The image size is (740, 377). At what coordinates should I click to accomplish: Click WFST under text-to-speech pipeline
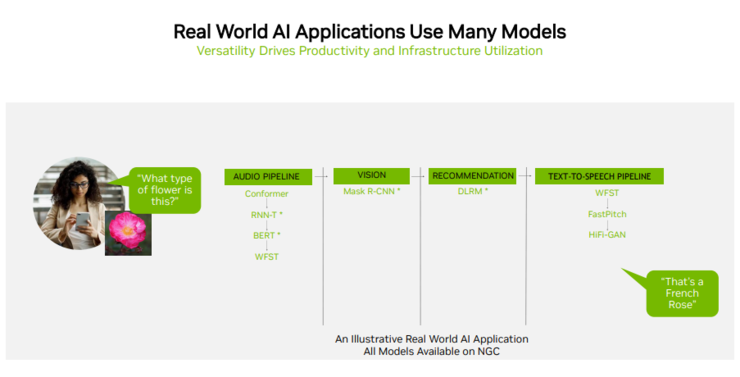coord(607,193)
